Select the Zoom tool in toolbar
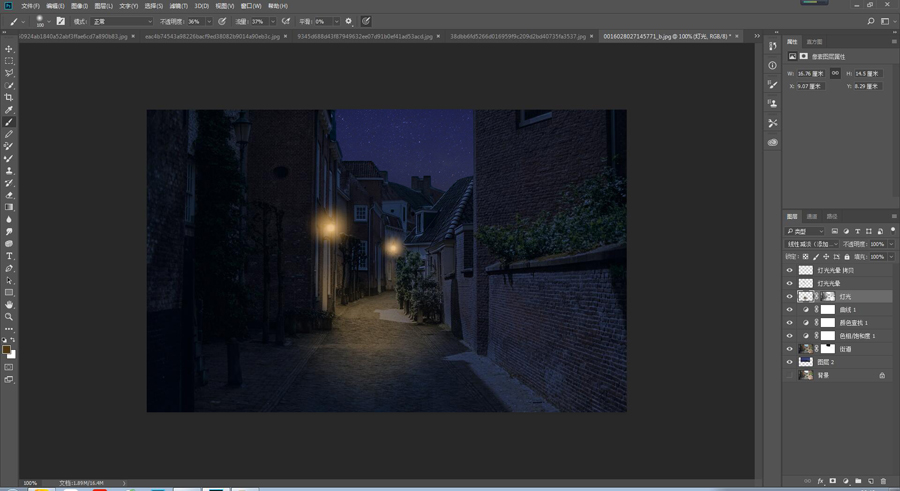Screen dimensions: 900x491 point(9,316)
